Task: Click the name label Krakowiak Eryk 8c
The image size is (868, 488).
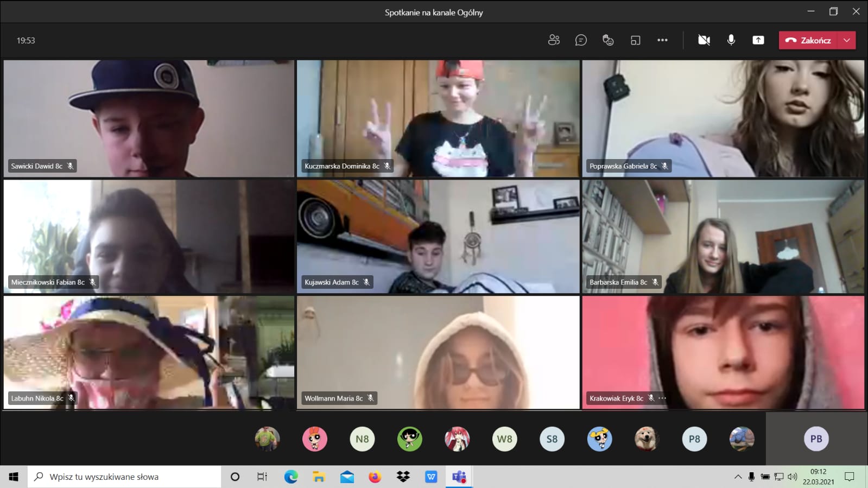Action: [616, 398]
